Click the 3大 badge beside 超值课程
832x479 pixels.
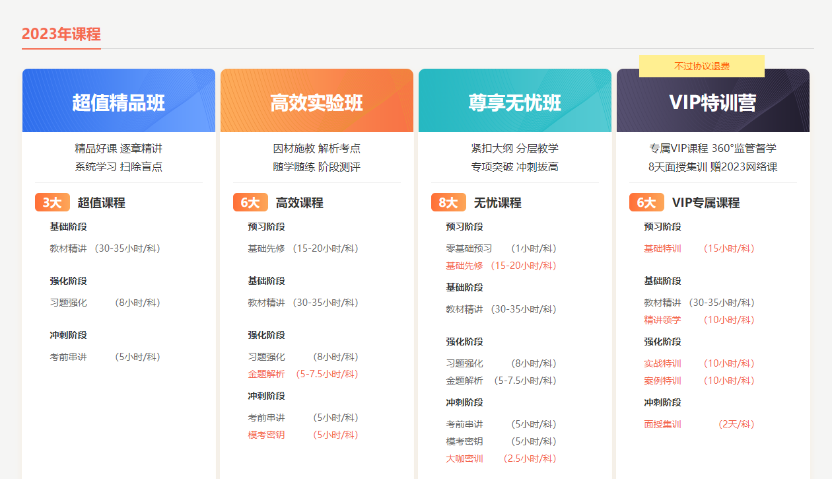(x=51, y=202)
